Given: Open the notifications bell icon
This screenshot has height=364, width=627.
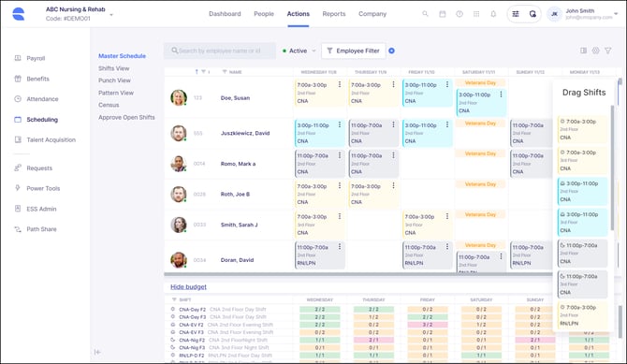Looking at the screenshot, I should (x=493, y=14).
